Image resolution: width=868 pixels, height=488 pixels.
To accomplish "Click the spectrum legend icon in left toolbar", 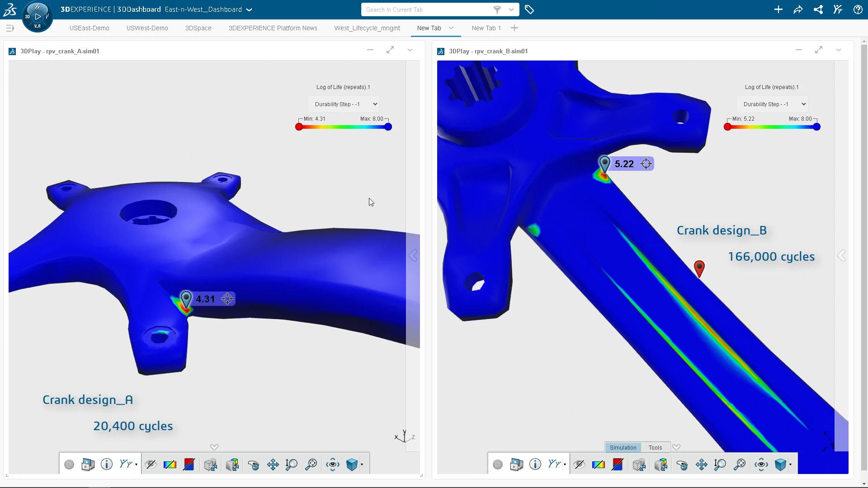I will coord(170,464).
